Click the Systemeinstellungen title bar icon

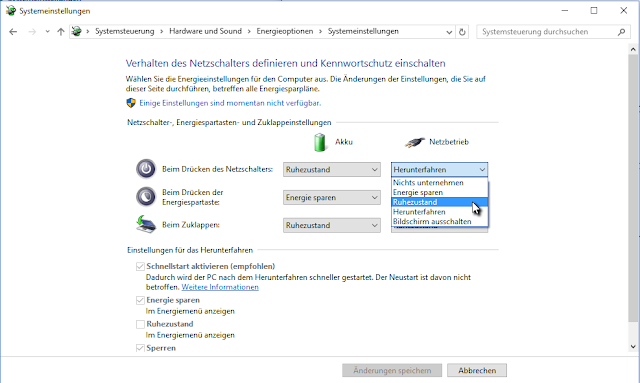point(11,11)
